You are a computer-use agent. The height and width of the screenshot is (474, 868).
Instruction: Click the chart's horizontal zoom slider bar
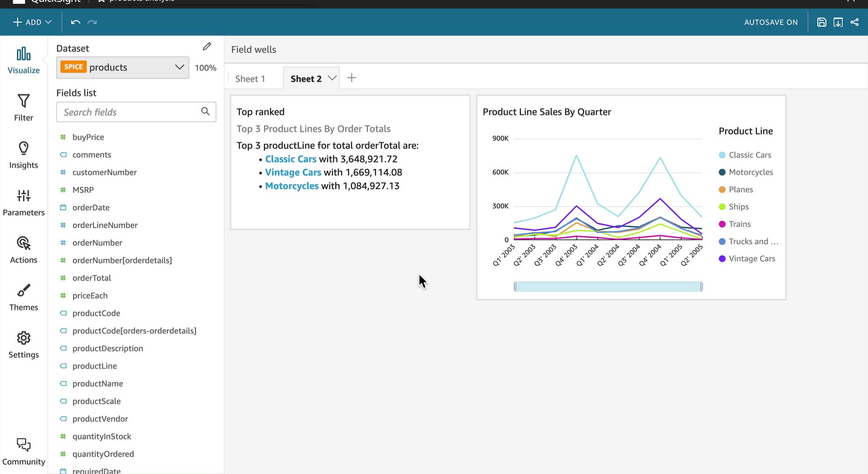pos(608,286)
